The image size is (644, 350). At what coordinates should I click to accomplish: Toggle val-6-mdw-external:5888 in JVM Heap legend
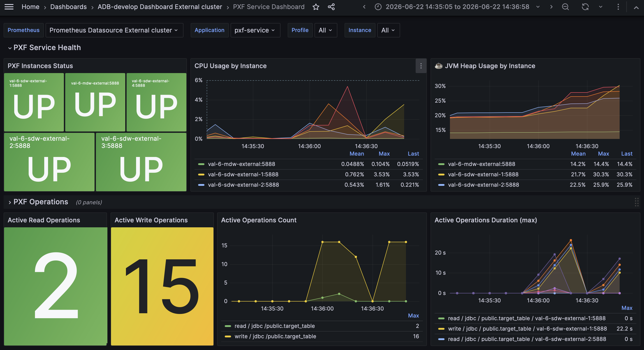(x=482, y=164)
